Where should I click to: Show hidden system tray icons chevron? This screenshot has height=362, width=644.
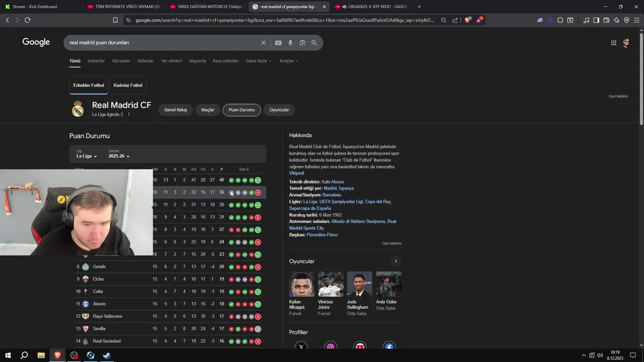coord(584,355)
